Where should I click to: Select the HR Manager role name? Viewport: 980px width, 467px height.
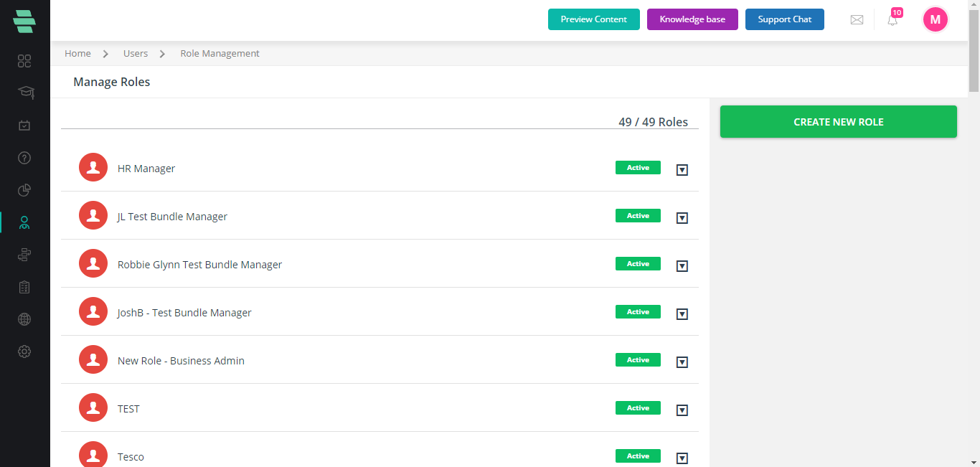(x=146, y=169)
